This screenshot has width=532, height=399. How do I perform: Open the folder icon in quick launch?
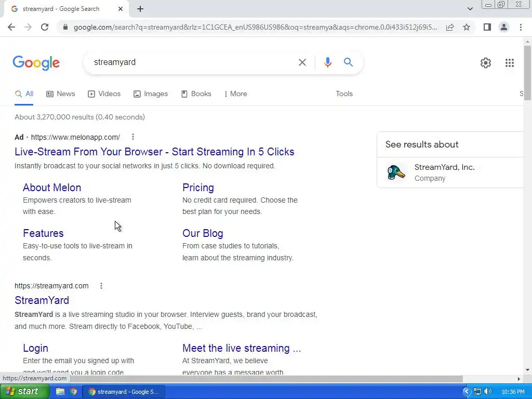coord(60,392)
